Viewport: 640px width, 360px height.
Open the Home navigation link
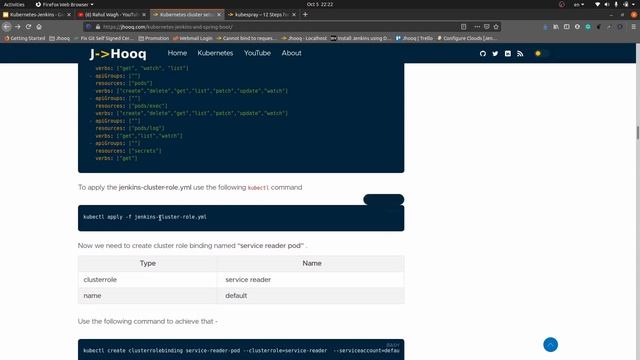click(x=177, y=53)
